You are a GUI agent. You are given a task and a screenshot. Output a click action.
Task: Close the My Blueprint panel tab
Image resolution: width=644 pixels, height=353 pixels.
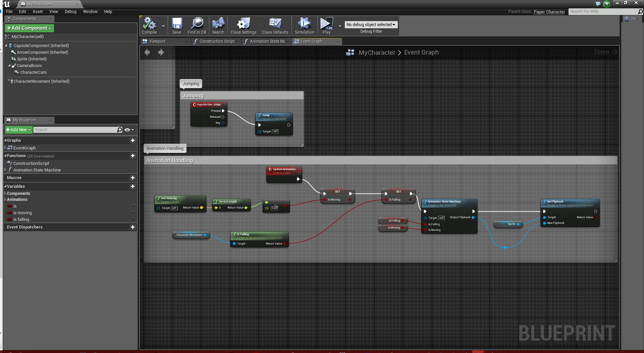tap(50, 120)
